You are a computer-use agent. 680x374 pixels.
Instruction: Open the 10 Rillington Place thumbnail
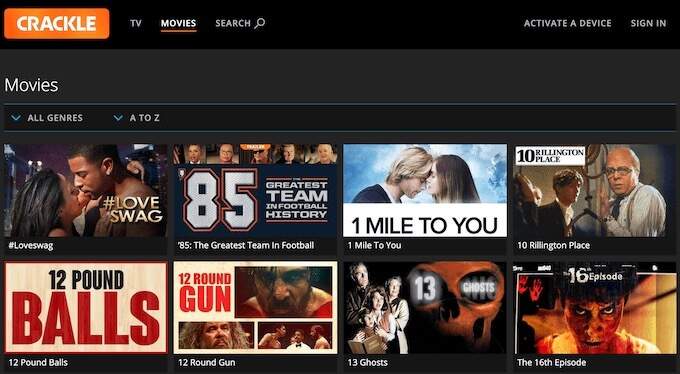pyautogui.click(x=594, y=190)
